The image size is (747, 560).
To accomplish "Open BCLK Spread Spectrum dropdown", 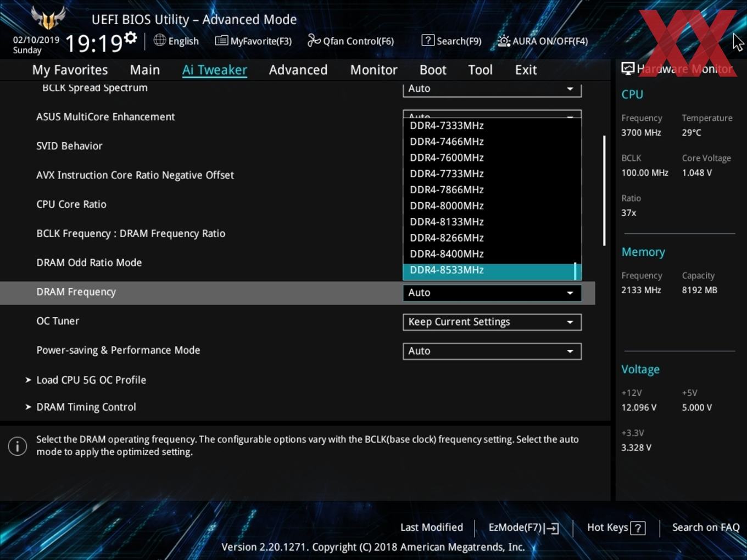I will (x=492, y=89).
